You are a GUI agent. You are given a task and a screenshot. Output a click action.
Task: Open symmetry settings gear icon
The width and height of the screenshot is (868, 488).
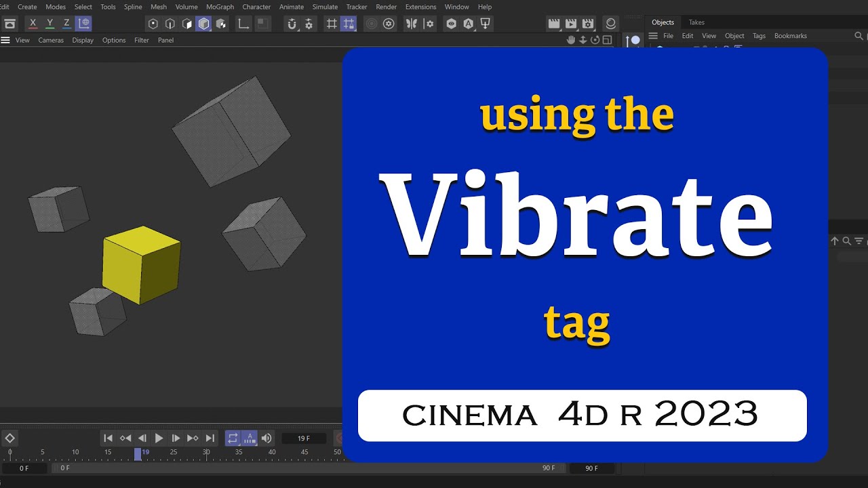(428, 24)
